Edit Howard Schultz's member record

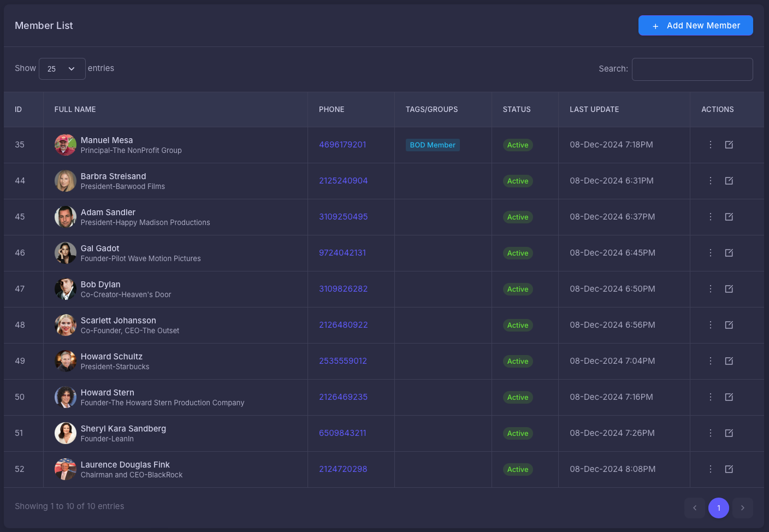coord(729,361)
